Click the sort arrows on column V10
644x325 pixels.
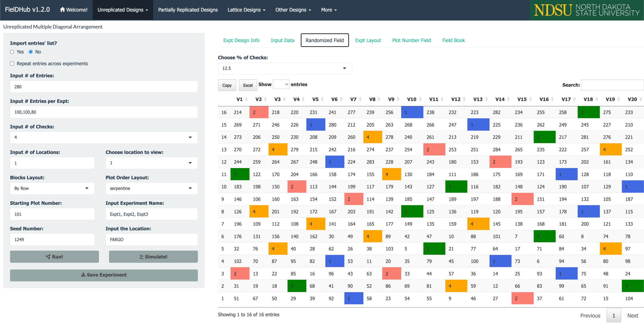[x=420, y=99]
